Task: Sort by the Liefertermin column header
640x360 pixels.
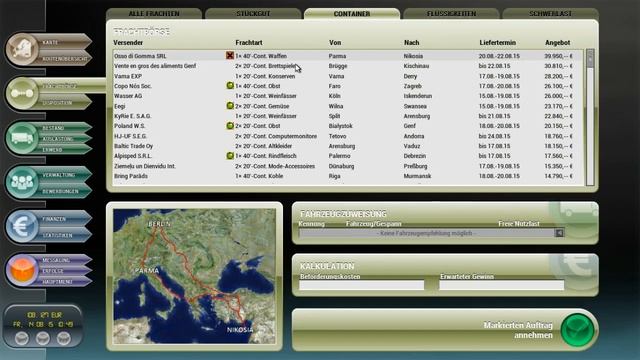Action: tap(498, 42)
